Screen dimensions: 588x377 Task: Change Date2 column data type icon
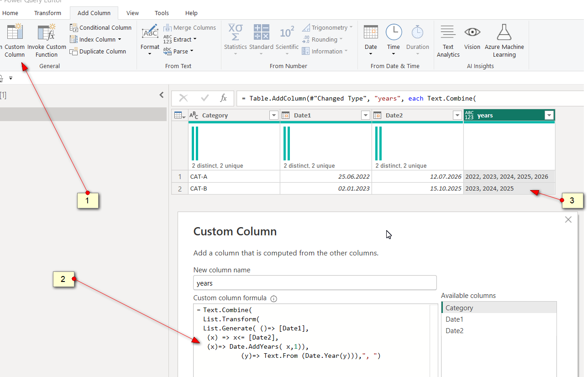378,116
